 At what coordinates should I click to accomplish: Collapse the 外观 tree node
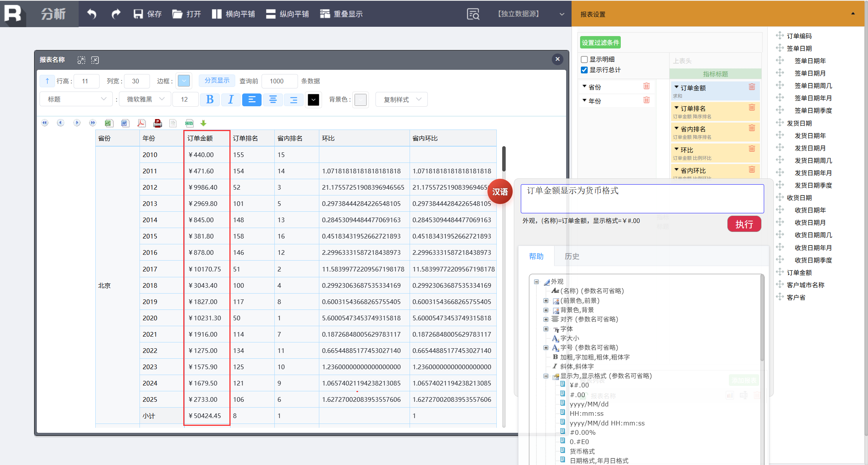[x=536, y=282]
